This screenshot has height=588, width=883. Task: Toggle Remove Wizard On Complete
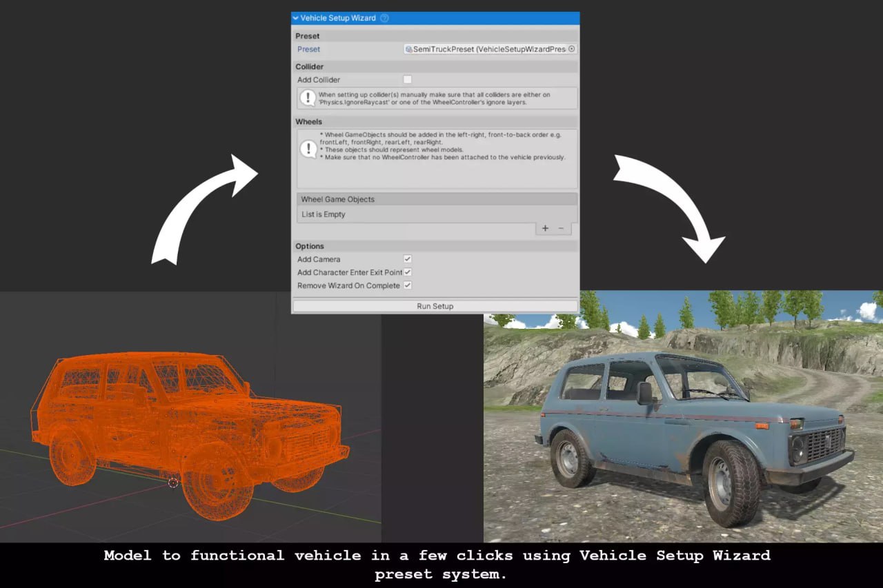407,285
